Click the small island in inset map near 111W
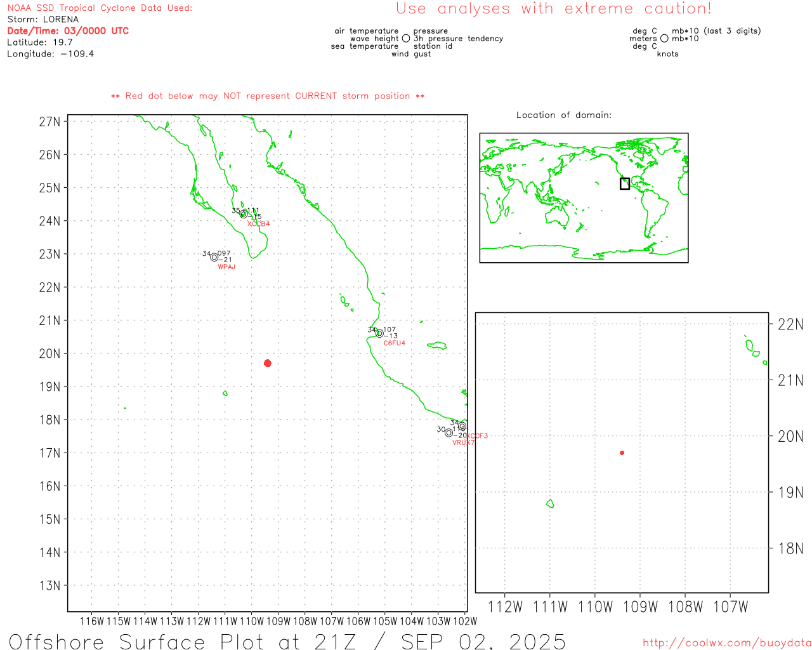Viewport: 812px width, 650px height. 550,503
